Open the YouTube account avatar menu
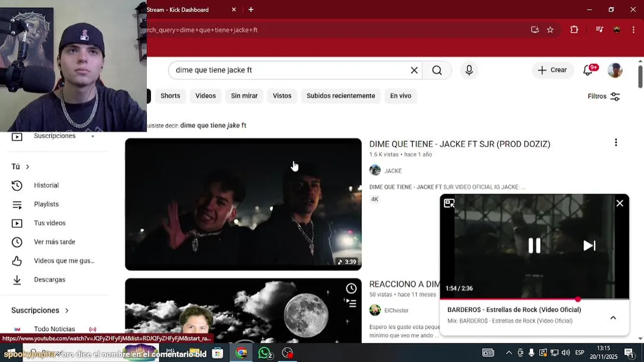This screenshot has height=362, width=644. click(615, 70)
